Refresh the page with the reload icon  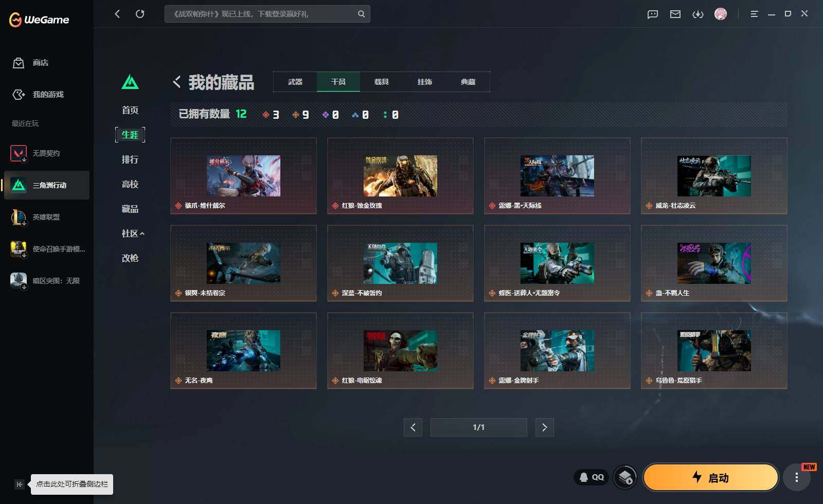140,14
